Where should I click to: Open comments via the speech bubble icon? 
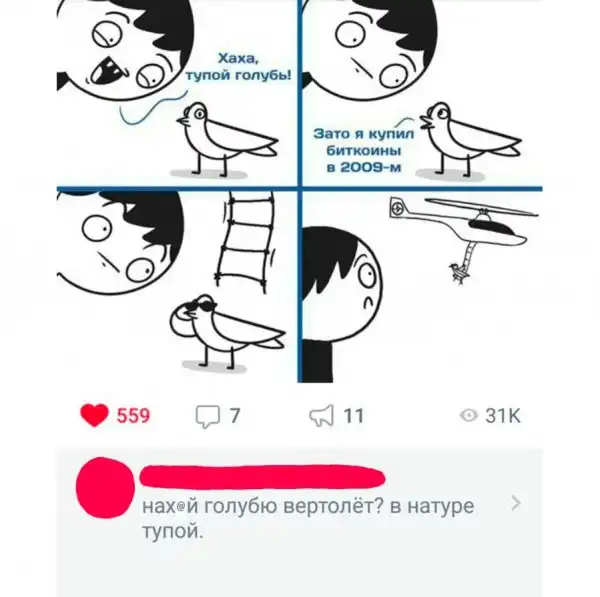pos(208,416)
